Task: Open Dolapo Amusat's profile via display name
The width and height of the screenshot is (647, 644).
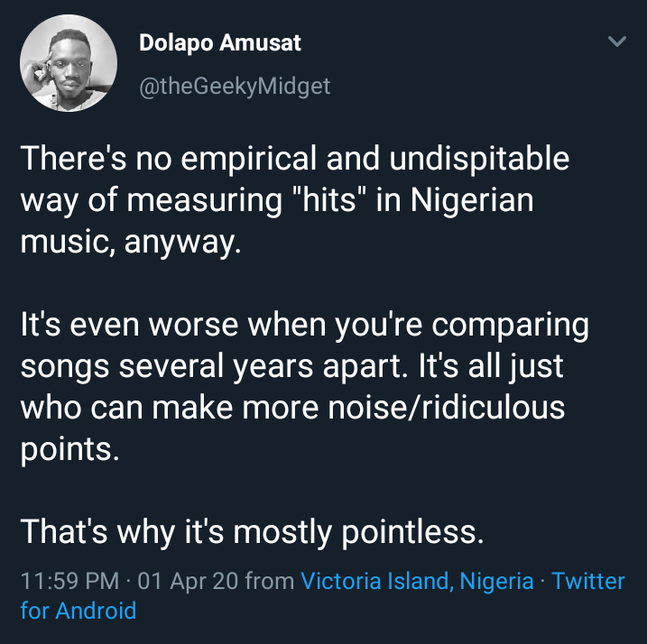Action: pyautogui.click(x=220, y=43)
